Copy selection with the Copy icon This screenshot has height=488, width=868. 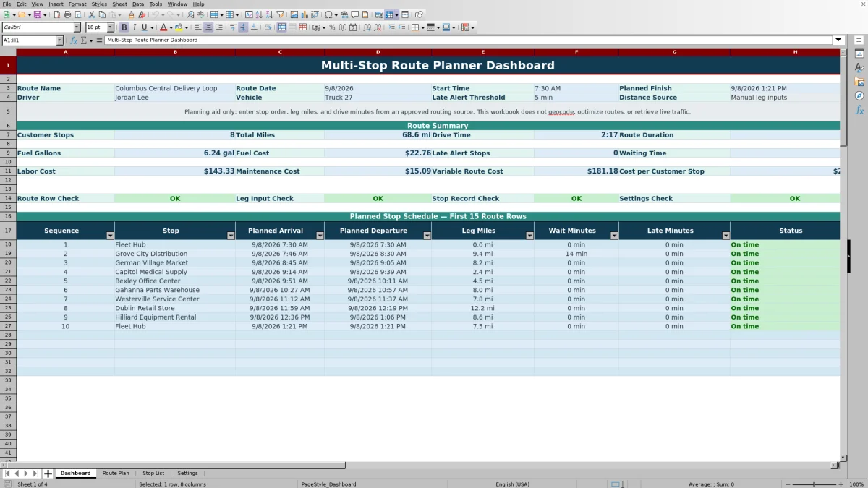[x=102, y=14]
